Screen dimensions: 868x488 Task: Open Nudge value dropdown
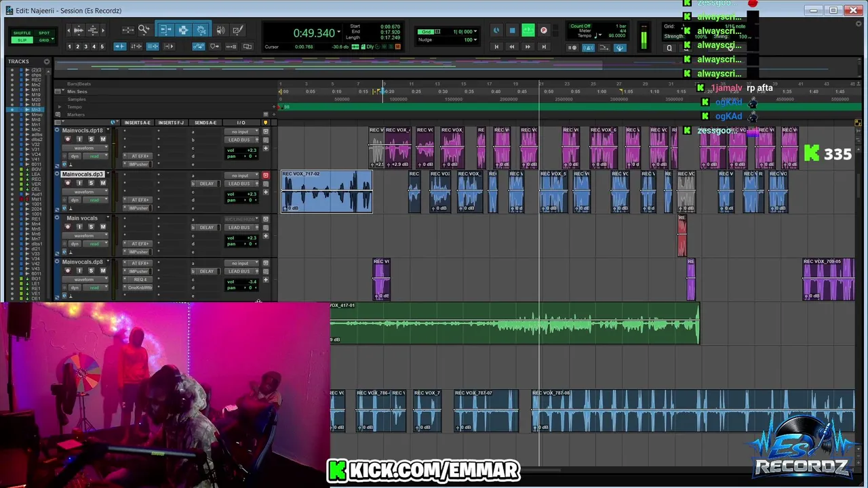coord(475,40)
